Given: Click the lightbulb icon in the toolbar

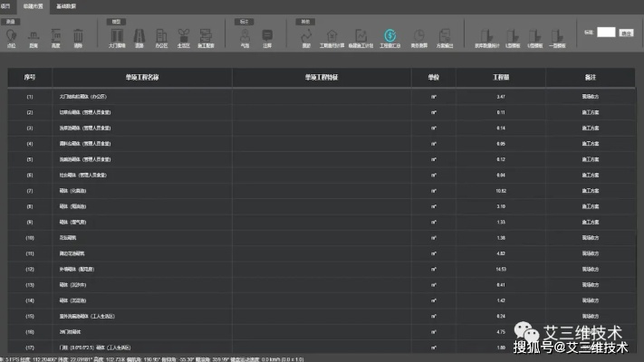Looking at the screenshot, I should [13, 35].
